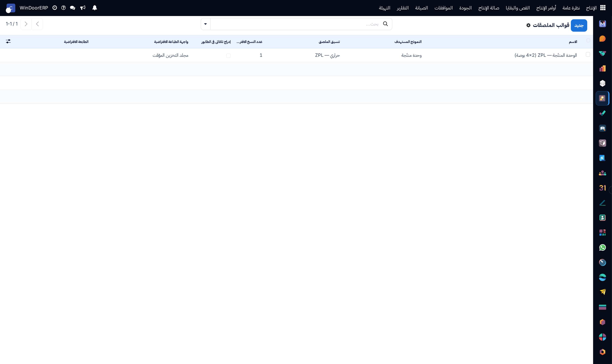The height and width of the screenshot is (364, 612).
Task: Sort by عدد النسخ column header
Action: tap(249, 42)
